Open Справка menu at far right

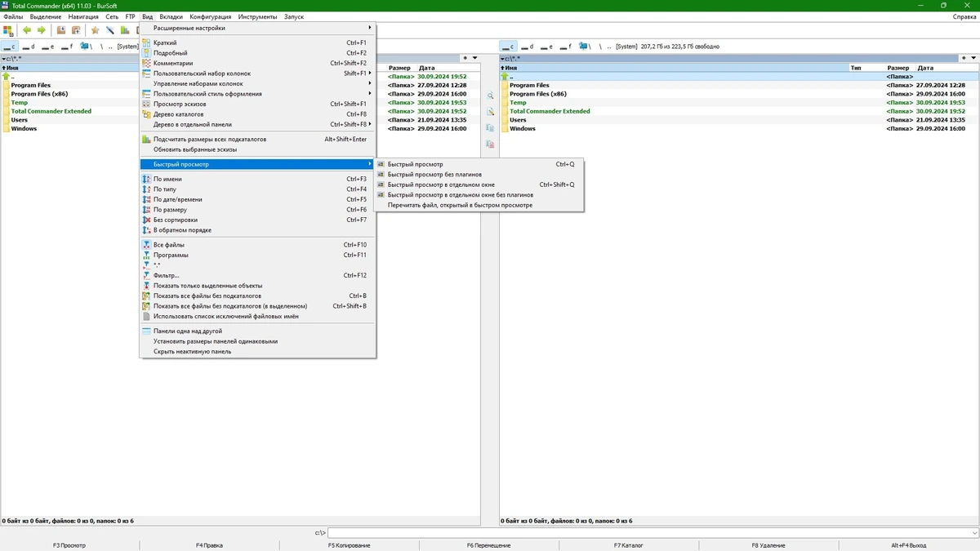click(964, 16)
